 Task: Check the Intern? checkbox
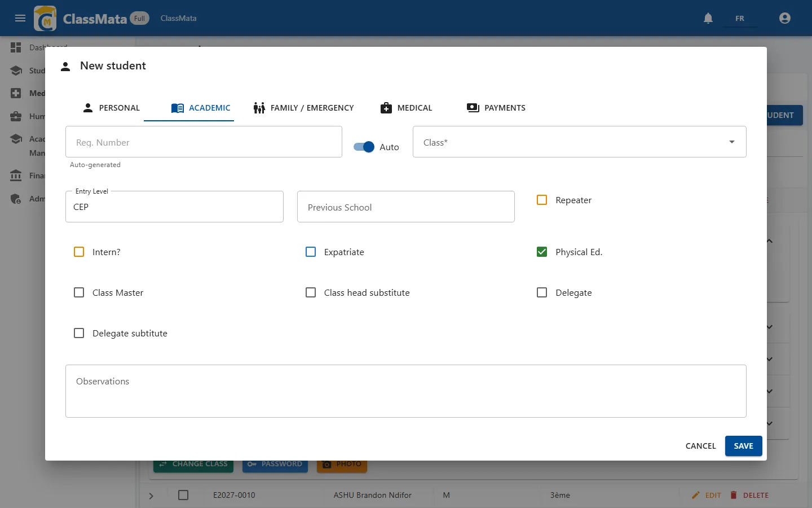79,252
